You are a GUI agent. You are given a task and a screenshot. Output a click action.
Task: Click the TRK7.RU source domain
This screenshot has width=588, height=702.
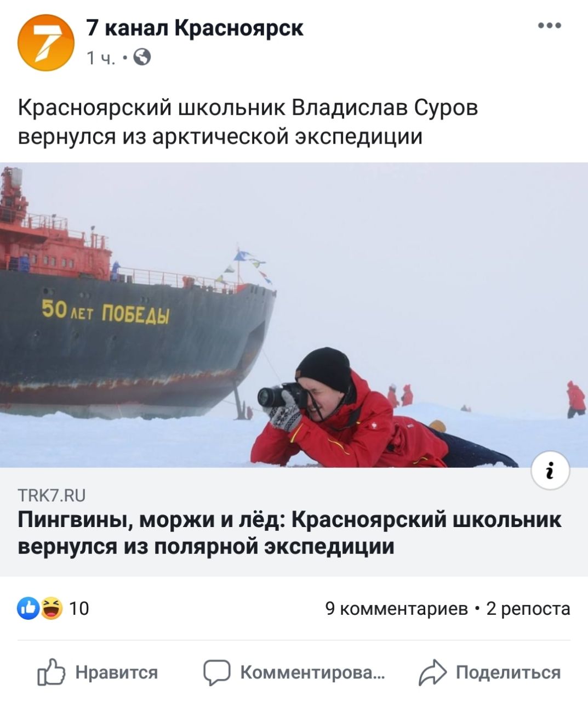tap(52, 496)
